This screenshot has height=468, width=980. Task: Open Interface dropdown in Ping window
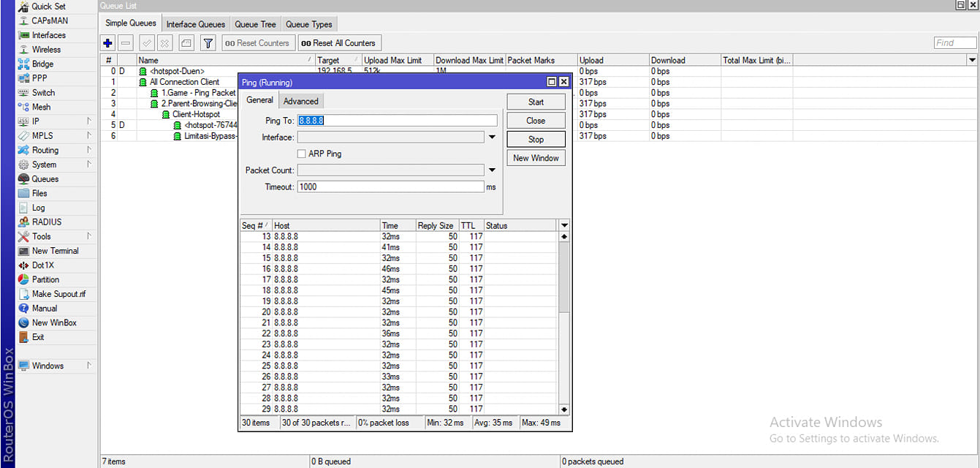tap(492, 137)
